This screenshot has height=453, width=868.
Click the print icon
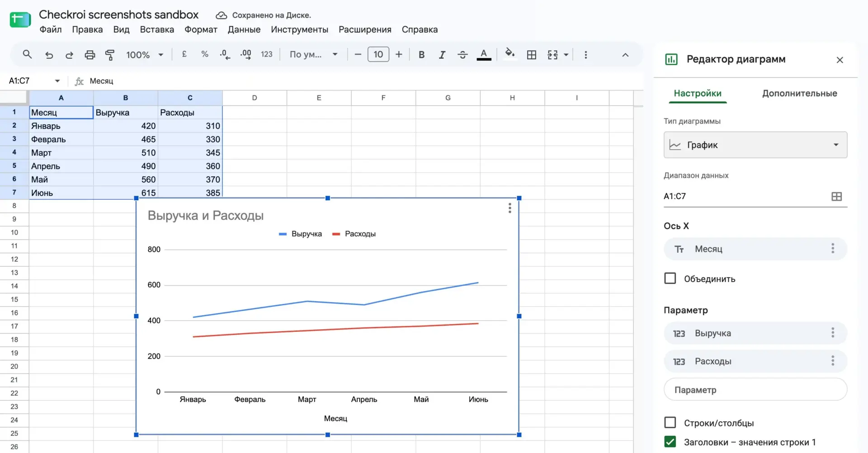pos(90,55)
